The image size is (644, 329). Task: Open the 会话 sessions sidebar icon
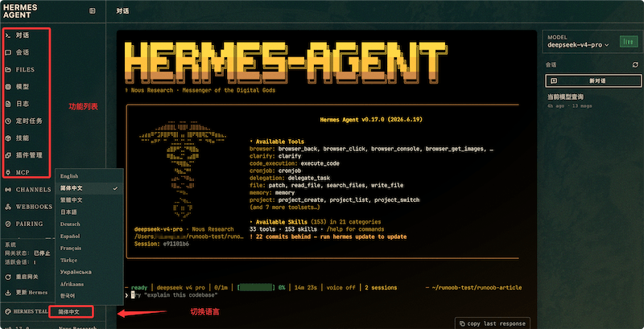tap(8, 52)
